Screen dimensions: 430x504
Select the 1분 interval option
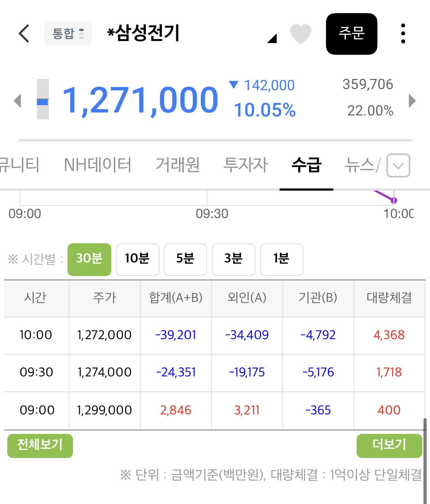click(281, 259)
